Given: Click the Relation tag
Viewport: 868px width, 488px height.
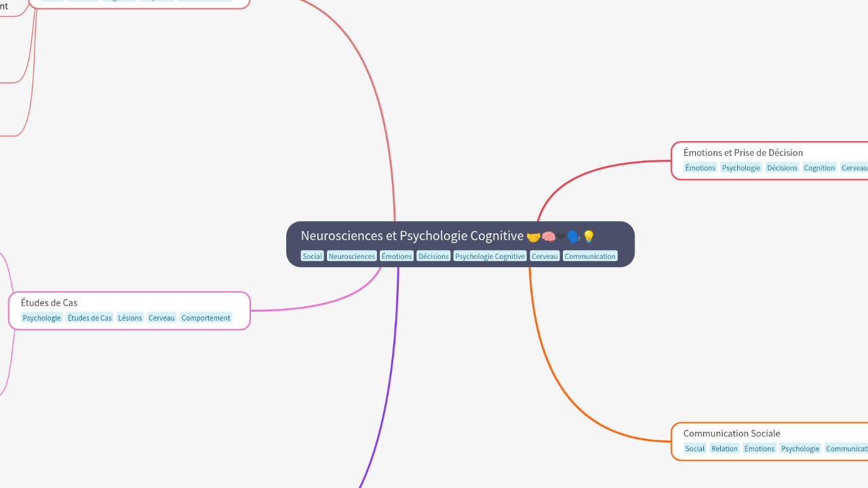Looking at the screenshot, I should (x=724, y=448).
